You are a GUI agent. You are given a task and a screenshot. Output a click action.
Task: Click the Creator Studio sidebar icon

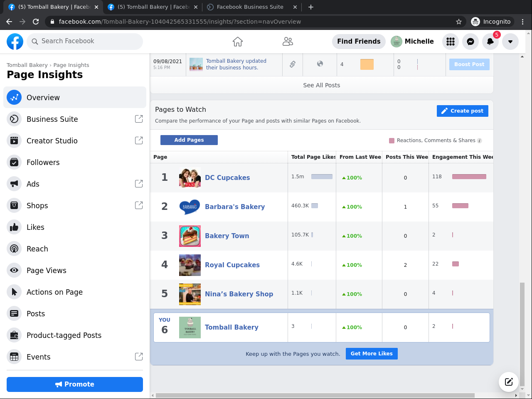coord(14,140)
